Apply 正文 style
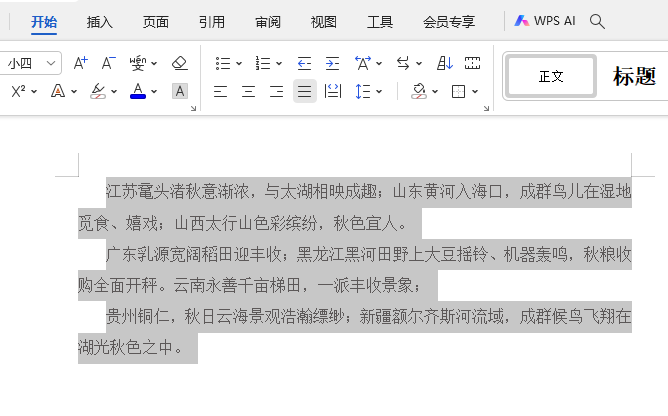 [551, 76]
